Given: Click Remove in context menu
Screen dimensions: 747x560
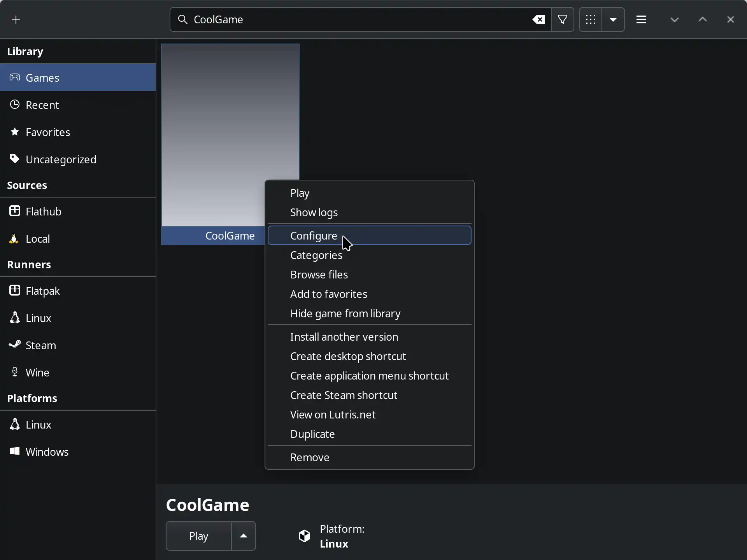Looking at the screenshot, I should pyautogui.click(x=310, y=457).
